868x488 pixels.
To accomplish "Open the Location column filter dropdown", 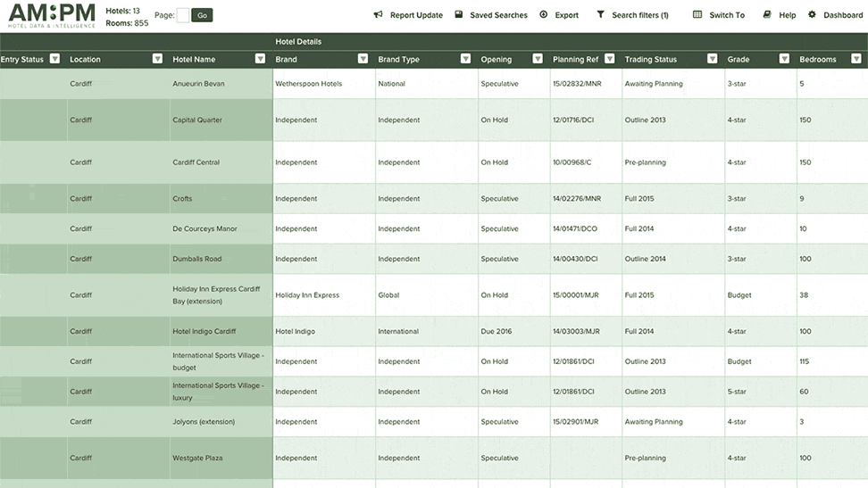I will pyautogui.click(x=157, y=59).
